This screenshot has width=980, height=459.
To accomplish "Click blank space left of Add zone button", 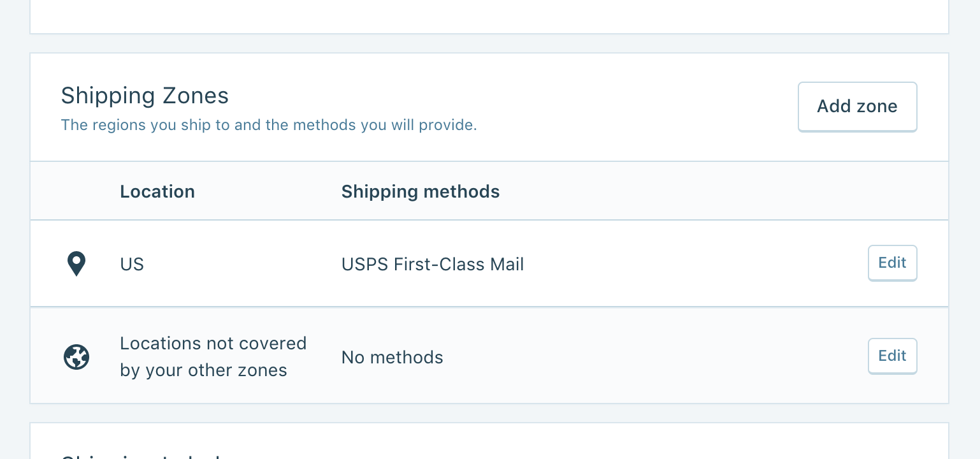I will click(x=637, y=106).
